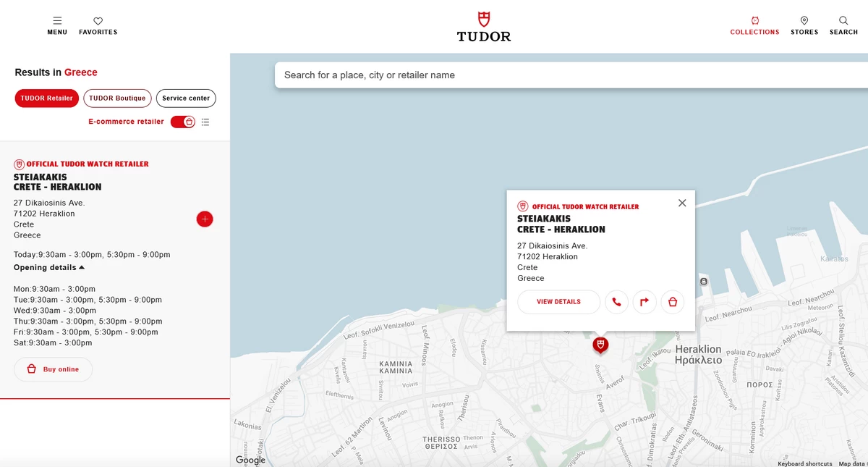Screen dimensions: 868x467
Task: Click THERISSO district label on map
Action: pyautogui.click(x=441, y=443)
